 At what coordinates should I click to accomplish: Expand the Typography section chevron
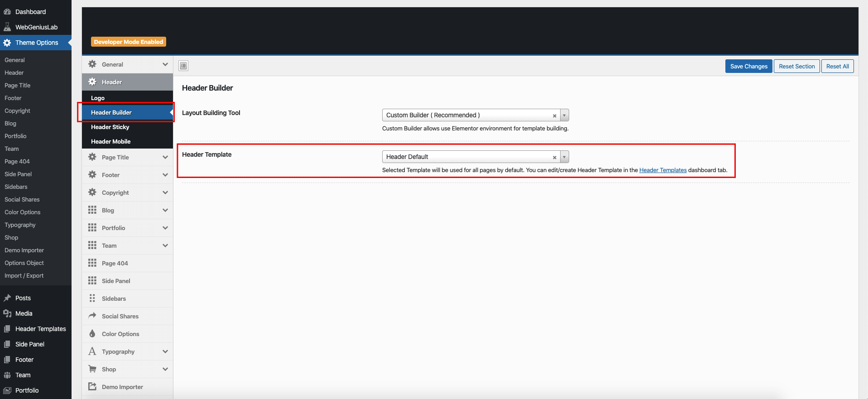[x=165, y=351]
